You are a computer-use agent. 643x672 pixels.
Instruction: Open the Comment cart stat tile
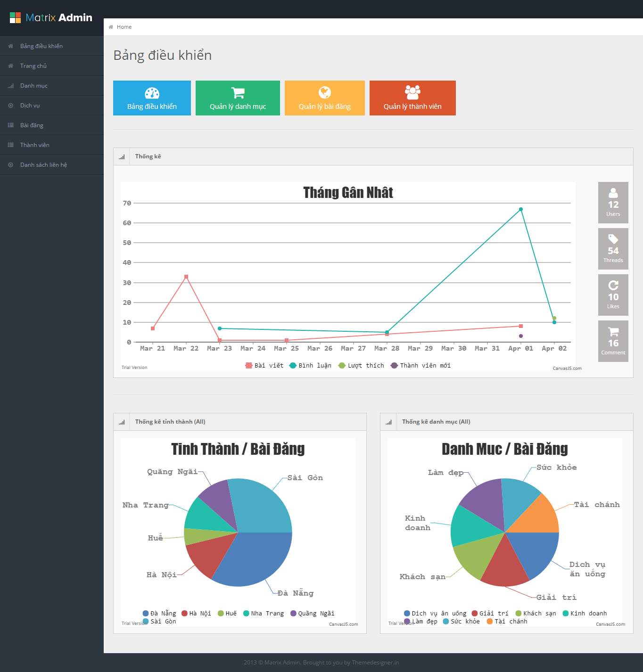pos(613,341)
